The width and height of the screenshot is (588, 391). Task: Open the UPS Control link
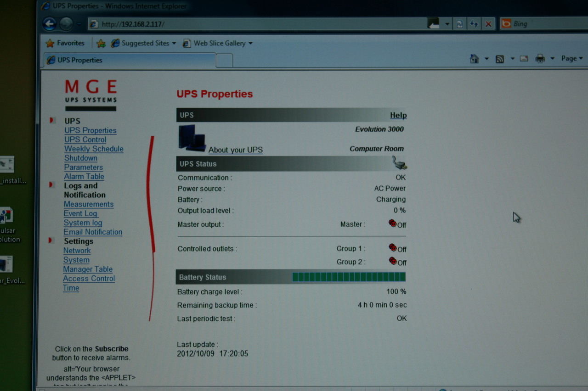coord(85,140)
